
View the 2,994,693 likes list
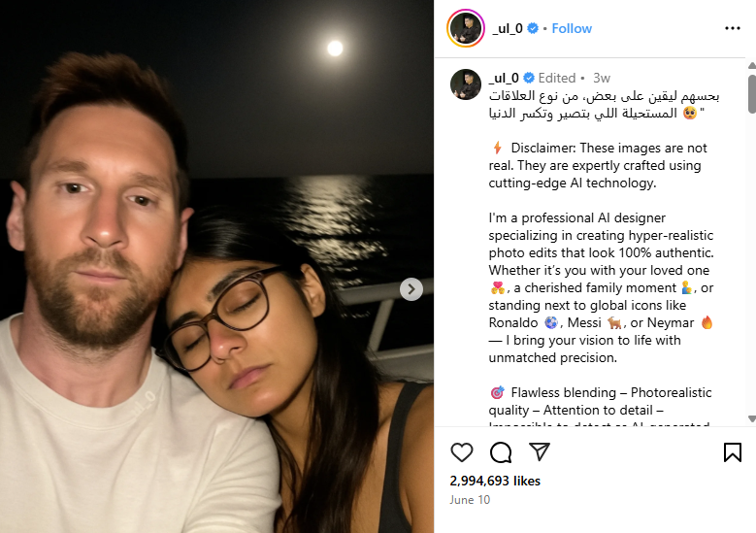pyautogui.click(x=495, y=481)
